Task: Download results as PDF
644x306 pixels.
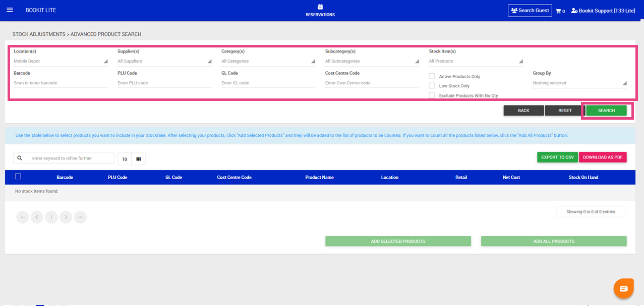Action: point(603,158)
